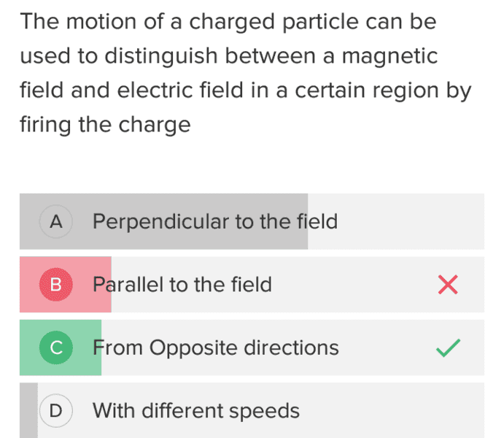The width and height of the screenshot is (504, 438).
Task: Choose answer 'From Opposite directions'
Action: click(216, 348)
